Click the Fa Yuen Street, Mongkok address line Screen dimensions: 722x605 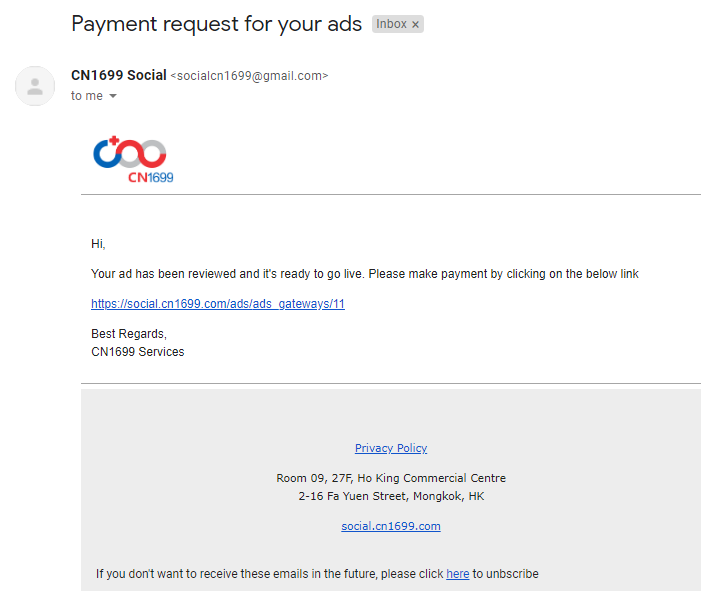(391, 496)
